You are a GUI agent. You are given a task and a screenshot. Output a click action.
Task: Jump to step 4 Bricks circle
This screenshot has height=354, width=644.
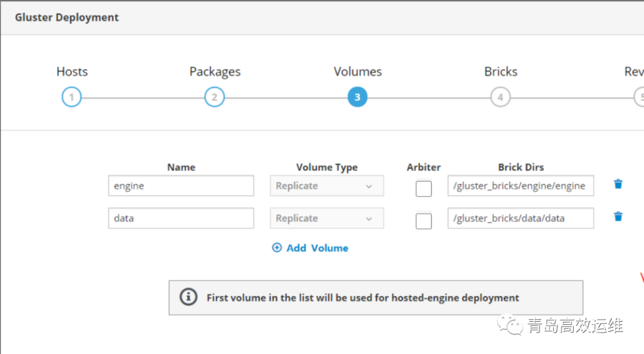tap(500, 97)
